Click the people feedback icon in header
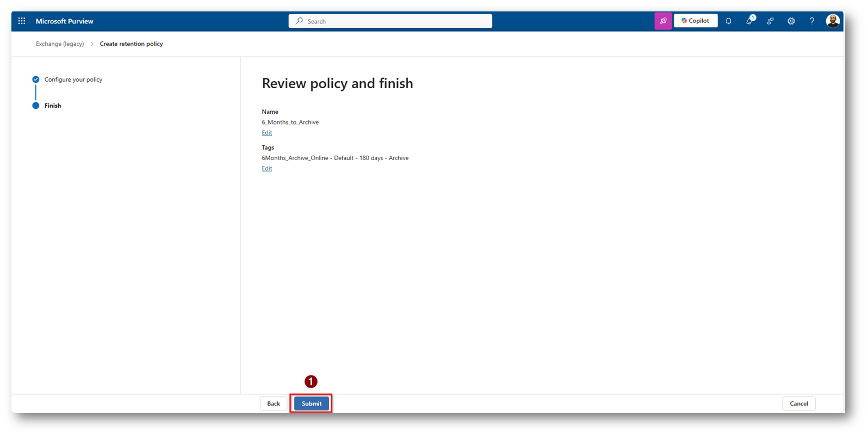The height and width of the screenshot is (436, 868). pos(770,21)
